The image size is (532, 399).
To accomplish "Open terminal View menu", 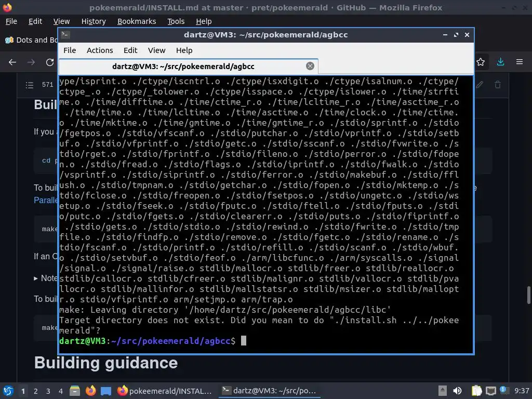I will click(157, 50).
